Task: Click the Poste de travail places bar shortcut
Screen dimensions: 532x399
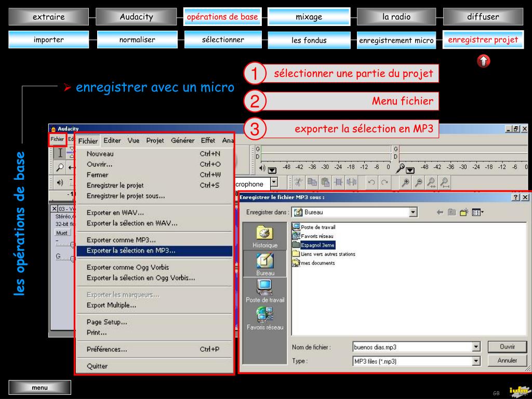Action: [x=264, y=291]
